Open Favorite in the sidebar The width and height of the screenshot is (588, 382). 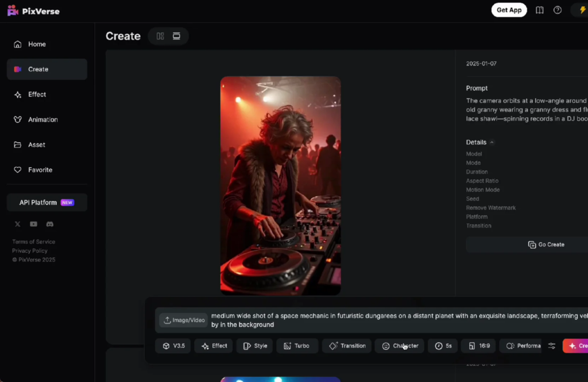(x=40, y=170)
